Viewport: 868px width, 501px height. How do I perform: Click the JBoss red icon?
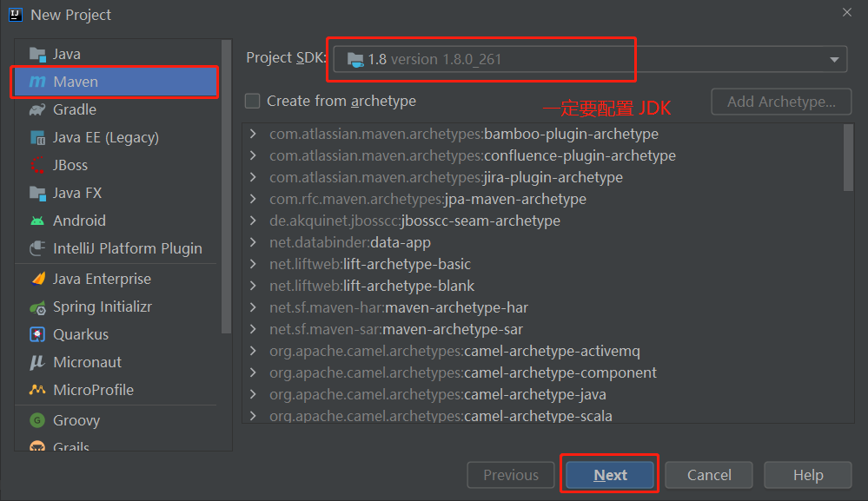[x=37, y=165]
